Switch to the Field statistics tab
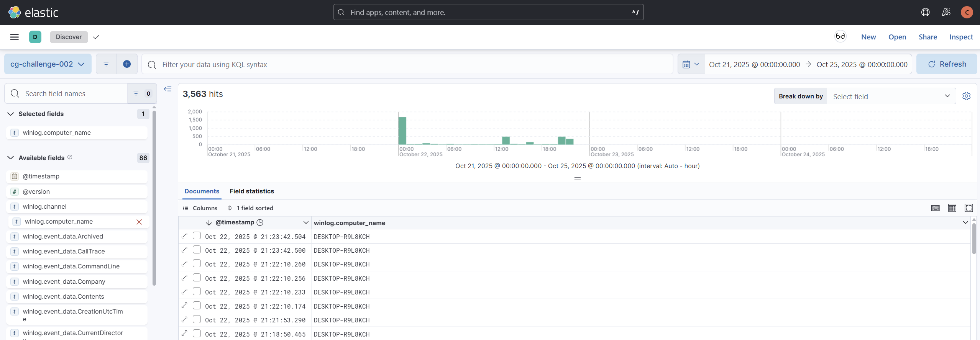Image resolution: width=980 pixels, height=340 pixels. point(252,191)
